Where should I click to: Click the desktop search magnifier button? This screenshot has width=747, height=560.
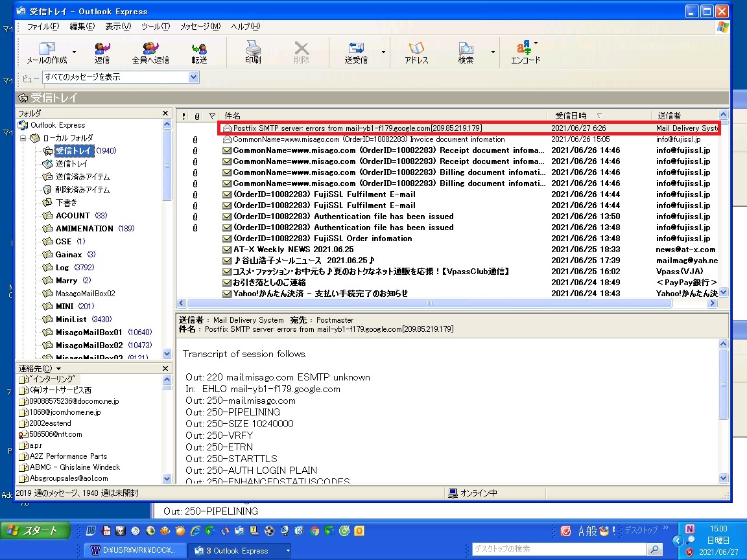pos(655,549)
